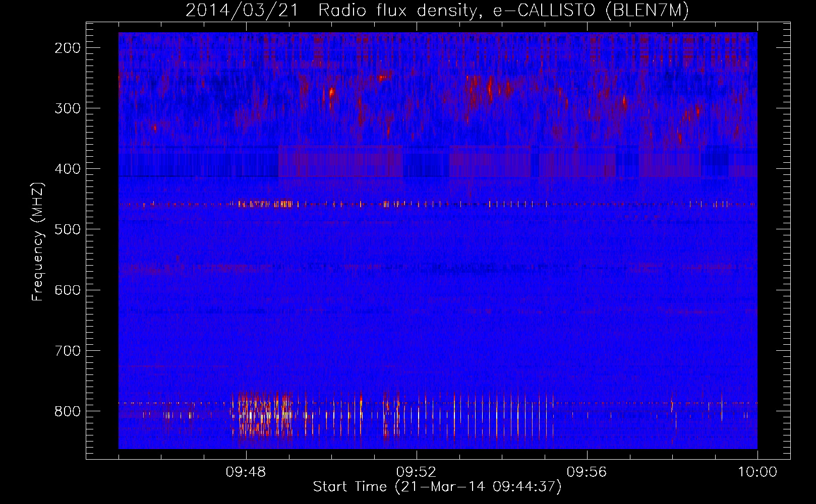Click the "Frequency (MHZ)" y-axis label
Screen dimensions: 816x504
[x=38, y=242]
